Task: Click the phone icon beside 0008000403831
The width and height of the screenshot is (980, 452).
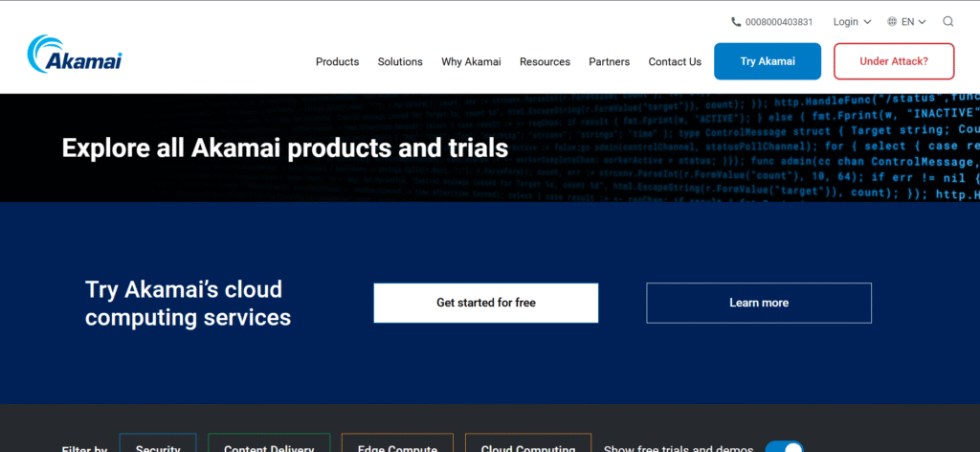Action: pyautogui.click(x=736, y=22)
